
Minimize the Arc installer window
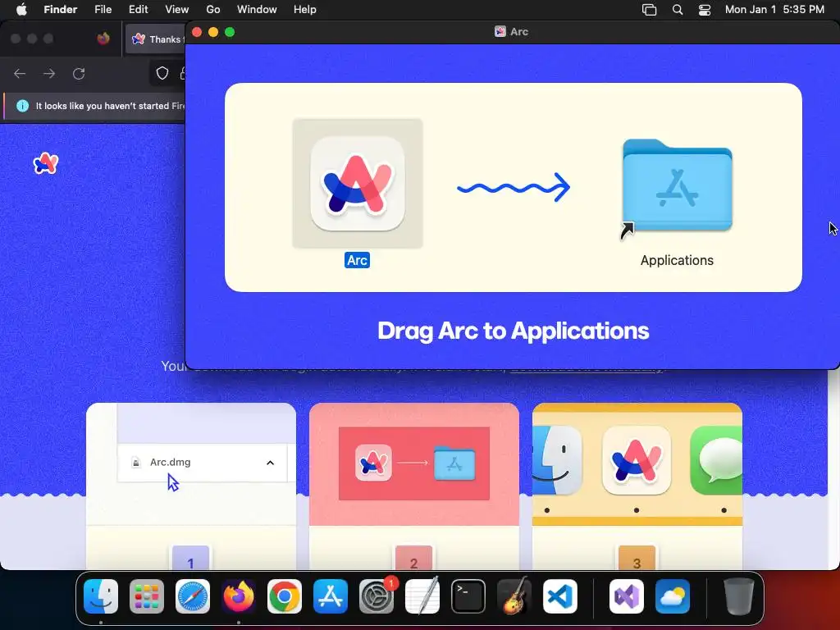[213, 32]
